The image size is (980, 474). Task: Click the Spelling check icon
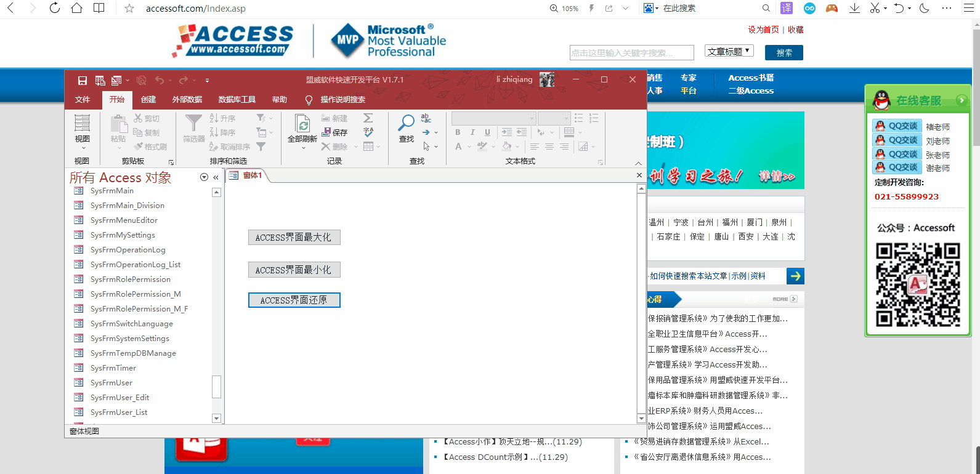click(x=368, y=132)
